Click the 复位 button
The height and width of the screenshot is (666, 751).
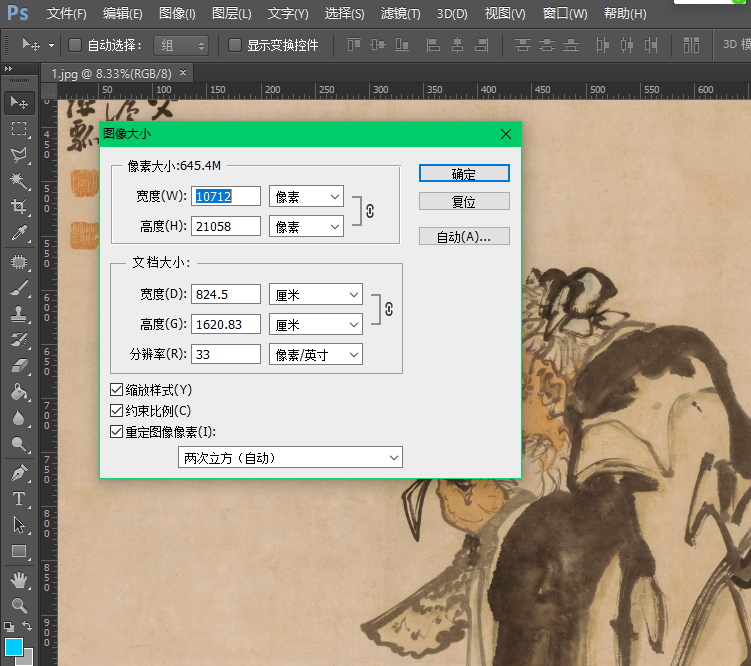click(464, 201)
